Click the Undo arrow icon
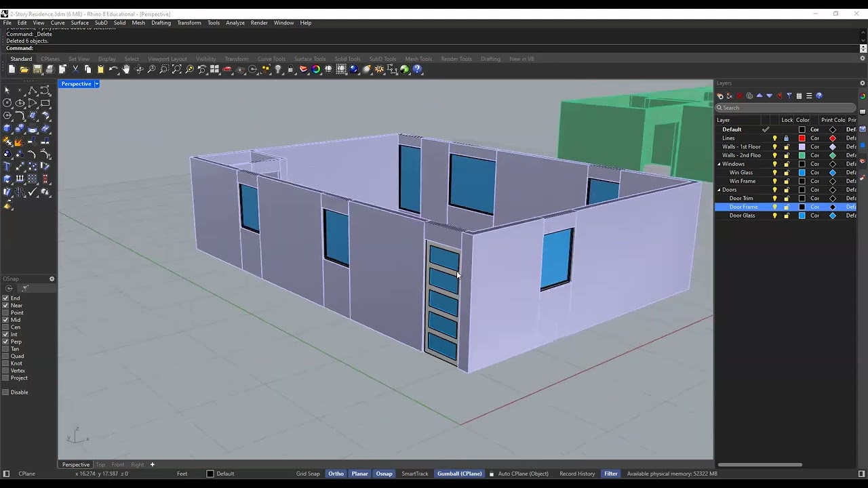868x488 pixels. 113,69
